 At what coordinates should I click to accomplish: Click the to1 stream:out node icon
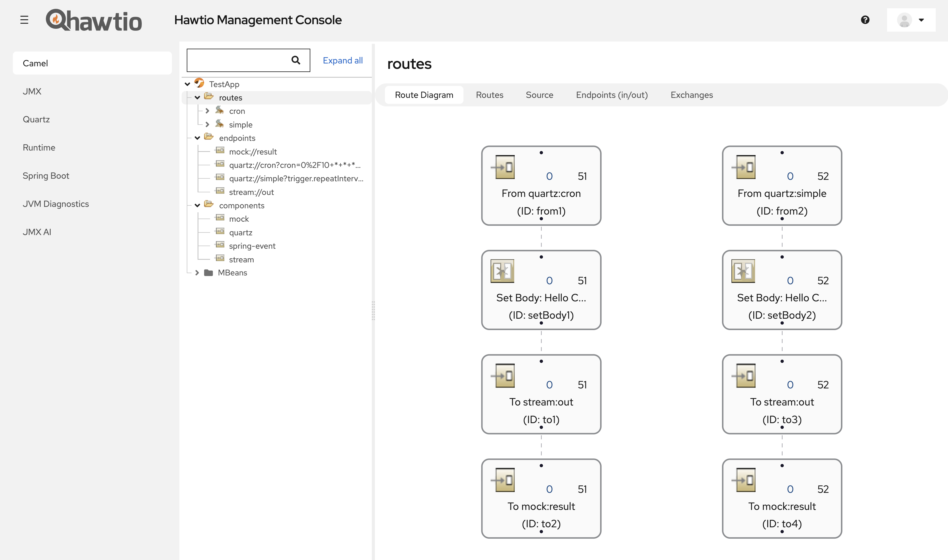(x=503, y=376)
